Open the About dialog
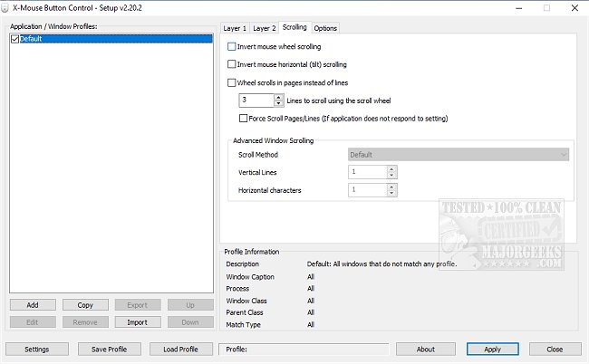 point(426,350)
